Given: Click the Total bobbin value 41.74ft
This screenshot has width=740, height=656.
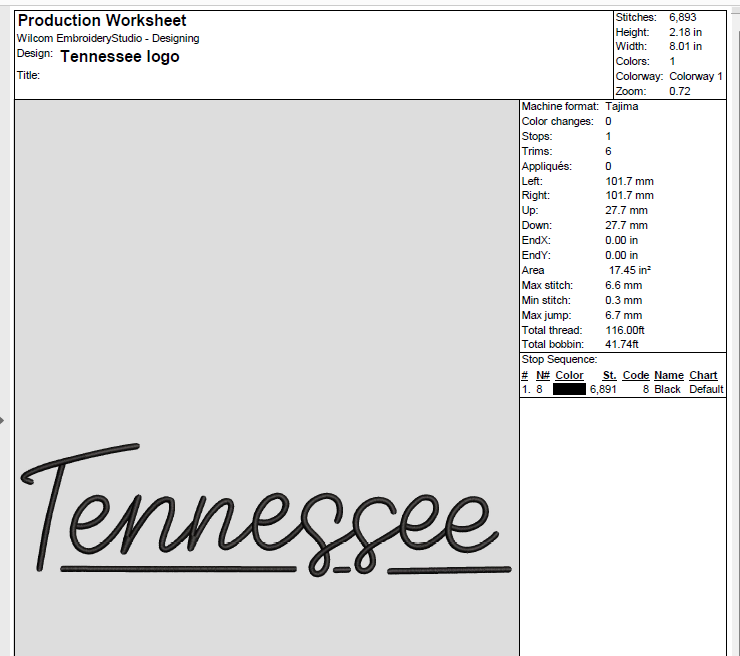Looking at the screenshot, I should (622, 345).
